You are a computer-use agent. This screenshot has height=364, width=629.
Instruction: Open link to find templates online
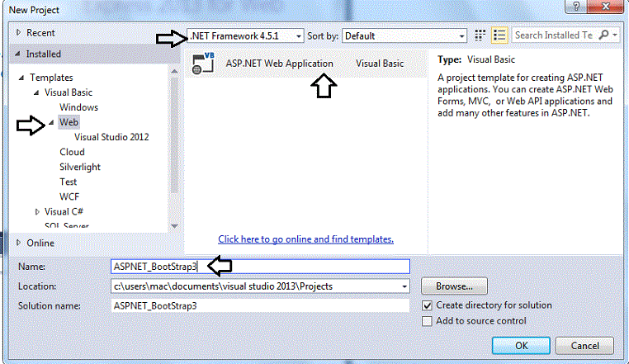point(305,239)
